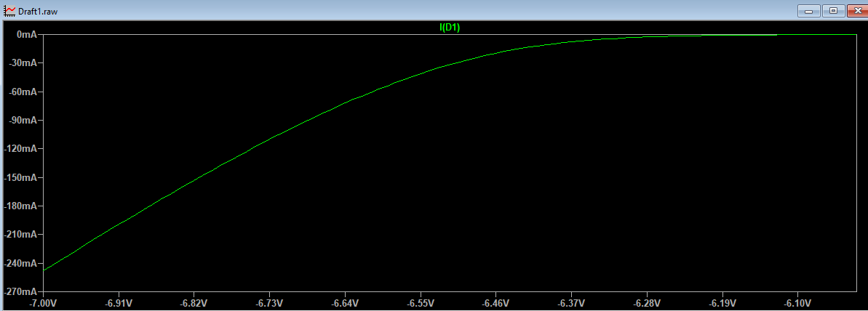Click the -90mA y-axis label

pyautogui.click(x=24, y=120)
